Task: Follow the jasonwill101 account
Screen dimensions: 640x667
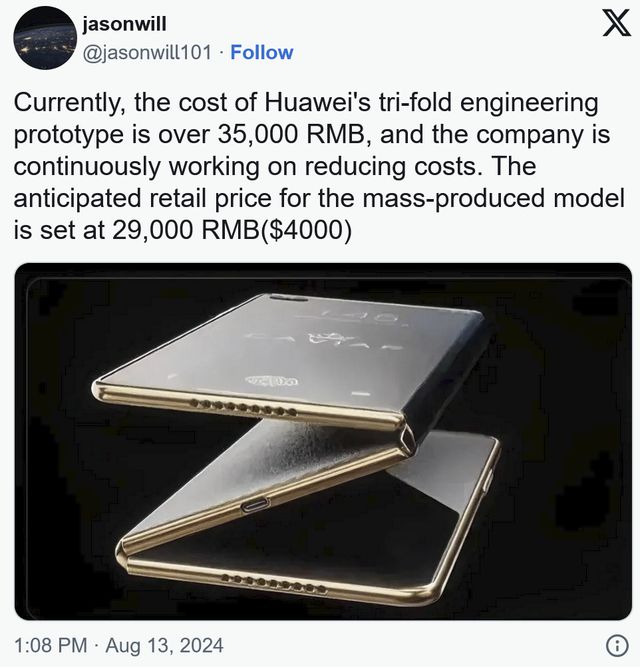Action: point(262,53)
